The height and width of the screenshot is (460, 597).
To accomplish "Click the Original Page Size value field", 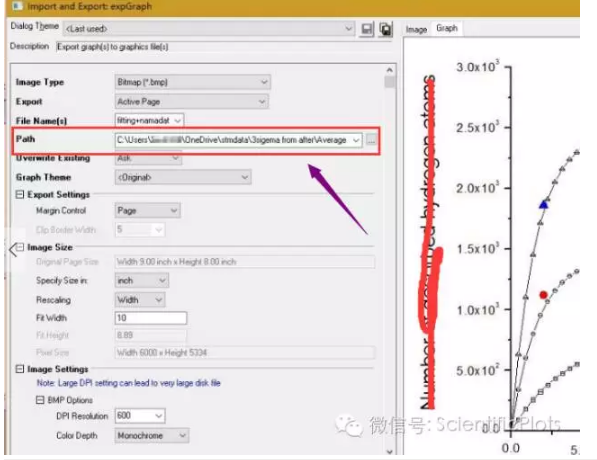I will click(x=245, y=262).
